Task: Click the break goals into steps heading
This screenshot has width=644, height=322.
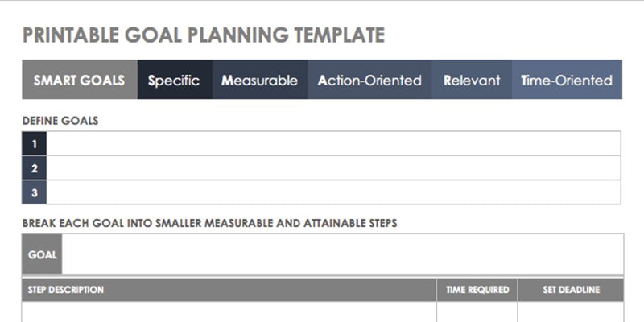Action: (209, 222)
